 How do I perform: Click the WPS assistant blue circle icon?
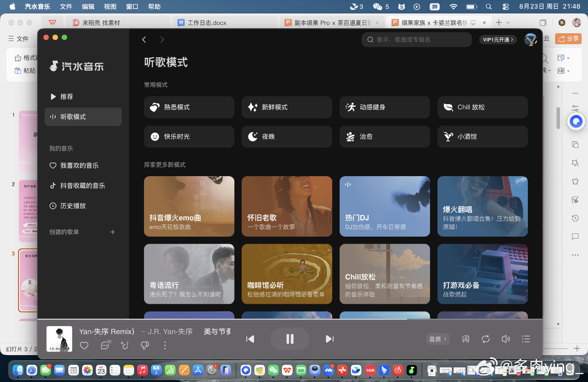[x=576, y=122]
